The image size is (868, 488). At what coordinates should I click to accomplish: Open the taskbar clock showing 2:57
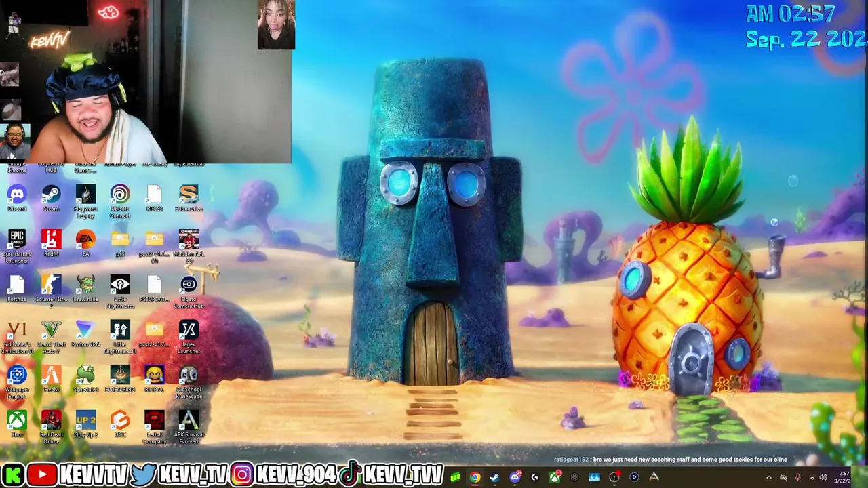[844, 477]
